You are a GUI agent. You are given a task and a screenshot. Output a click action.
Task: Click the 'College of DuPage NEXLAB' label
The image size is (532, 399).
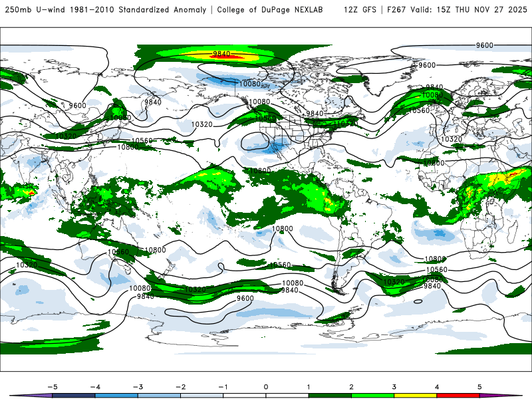[270, 9]
